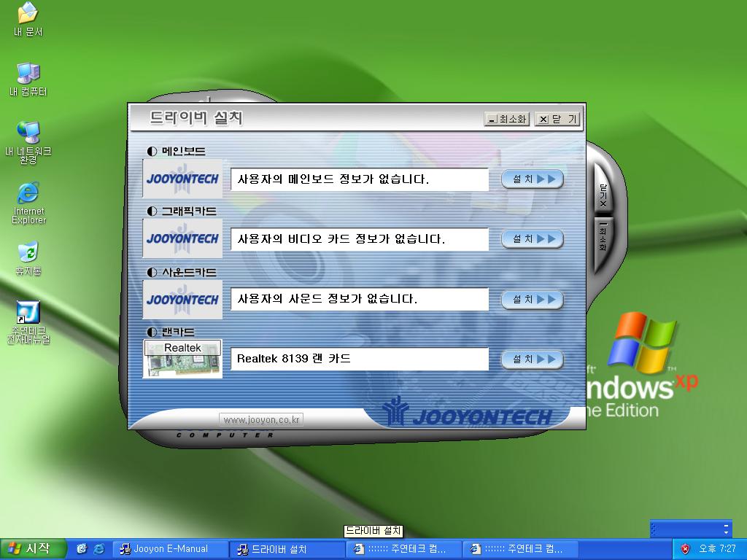Select the Internet Explorer desktop icon
Image resolution: width=747 pixels, height=560 pixels.
[x=28, y=203]
